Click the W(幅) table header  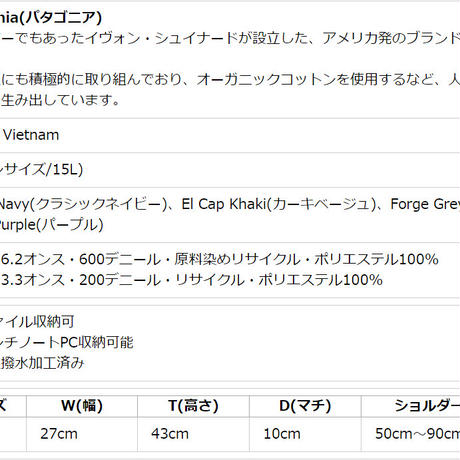(82, 406)
